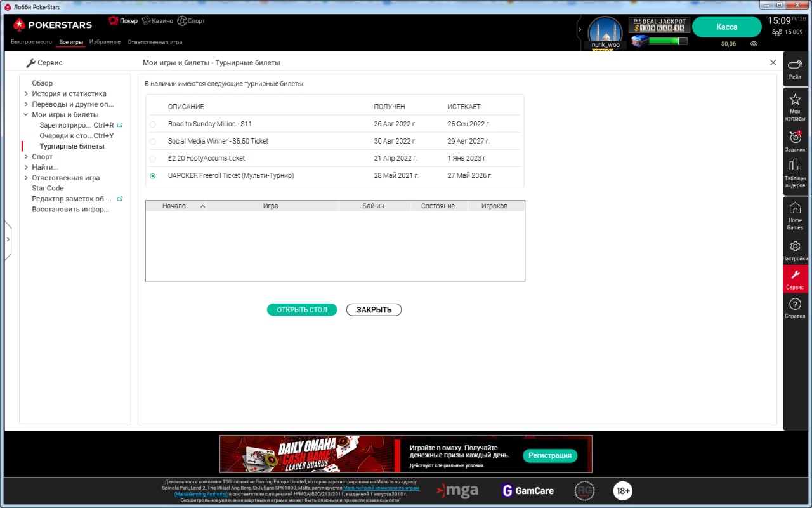The image size is (812, 508).
Task: Click the green rewards progress bar
Action: (x=669, y=41)
